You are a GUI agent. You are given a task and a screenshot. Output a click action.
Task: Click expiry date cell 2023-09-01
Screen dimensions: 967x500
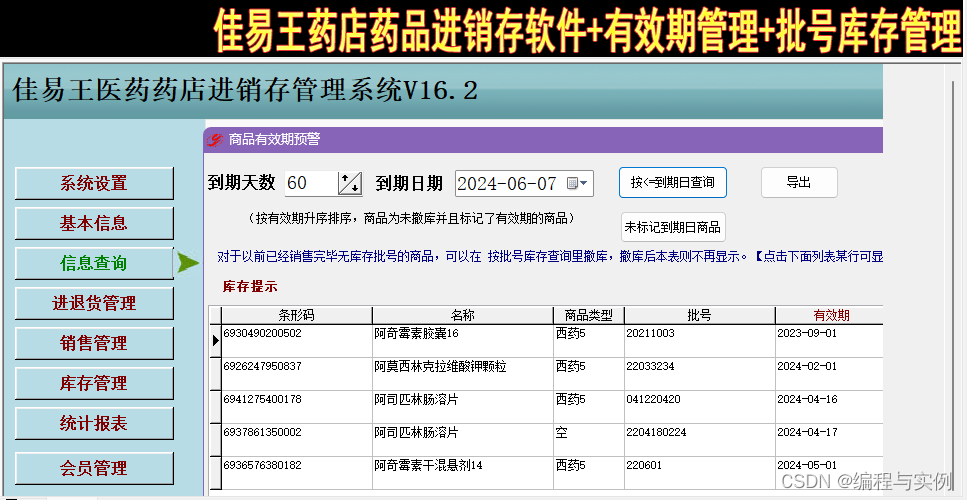pos(829,340)
